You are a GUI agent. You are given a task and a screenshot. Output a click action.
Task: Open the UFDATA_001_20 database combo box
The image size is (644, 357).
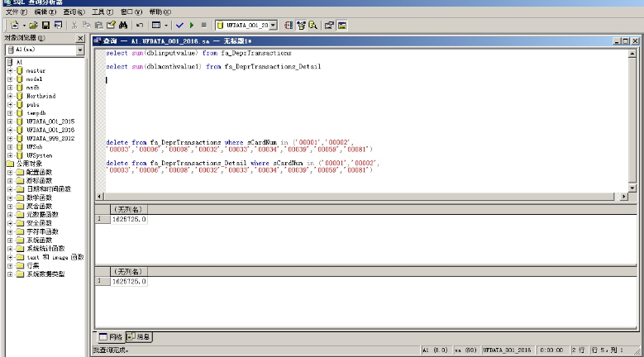[x=273, y=26]
